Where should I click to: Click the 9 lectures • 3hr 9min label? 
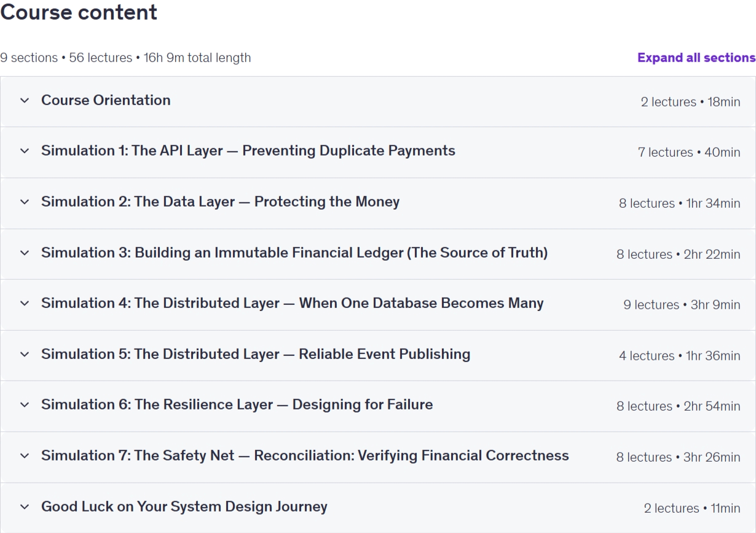[682, 305]
